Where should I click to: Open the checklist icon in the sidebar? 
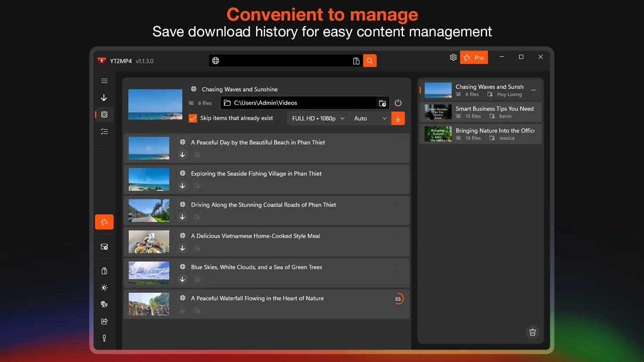tap(104, 132)
